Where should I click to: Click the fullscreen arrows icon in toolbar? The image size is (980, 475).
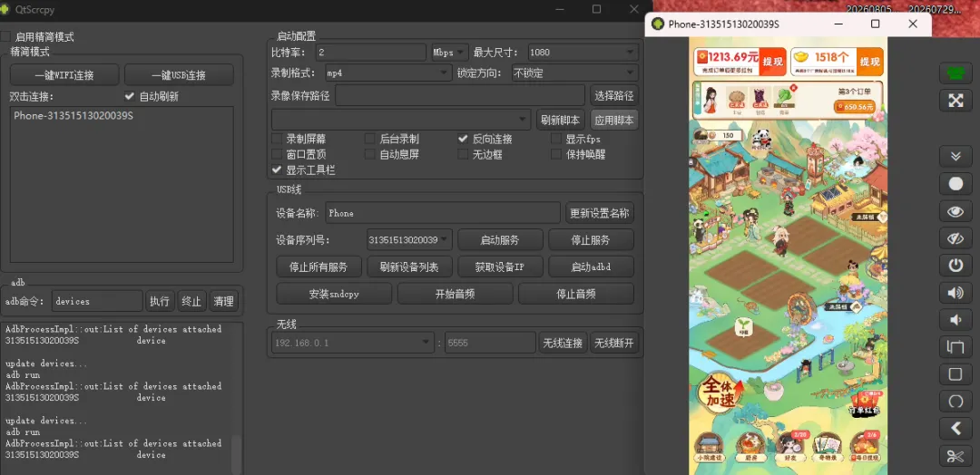click(955, 101)
